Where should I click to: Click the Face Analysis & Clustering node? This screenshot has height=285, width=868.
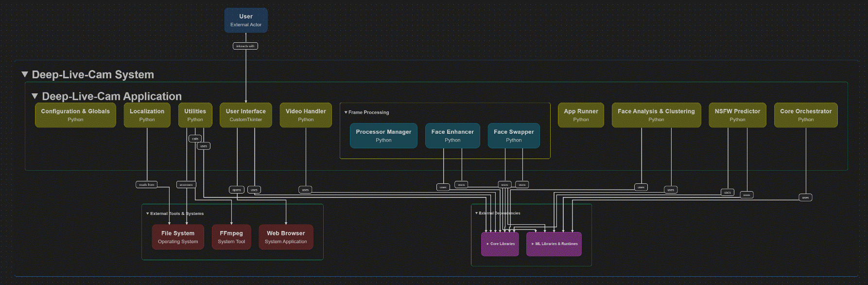click(656, 115)
